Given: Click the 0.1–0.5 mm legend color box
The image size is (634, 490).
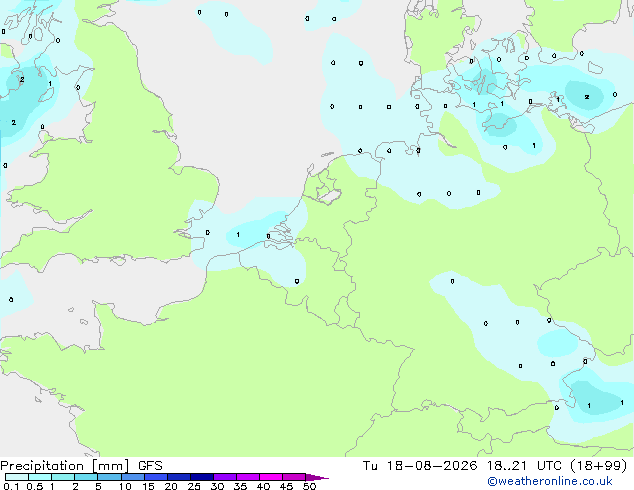Looking at the screenshot, I should coord(17,477).
